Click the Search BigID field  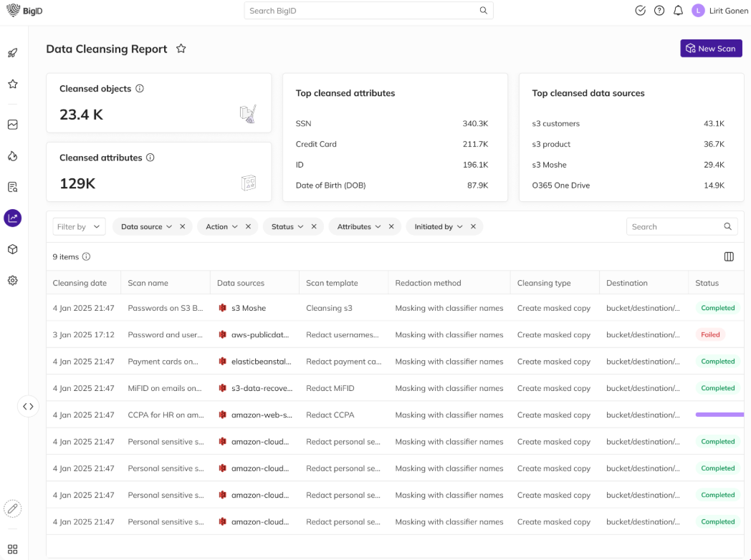362,11
